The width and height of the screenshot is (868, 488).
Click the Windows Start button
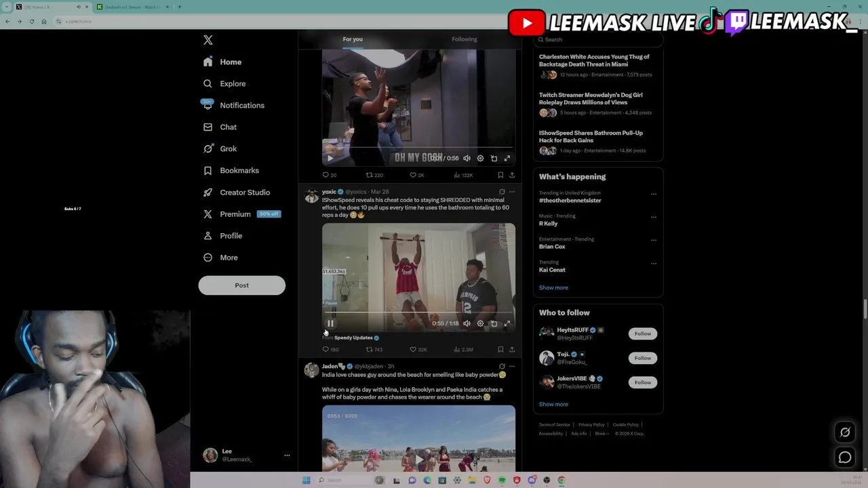coord(306,480)
